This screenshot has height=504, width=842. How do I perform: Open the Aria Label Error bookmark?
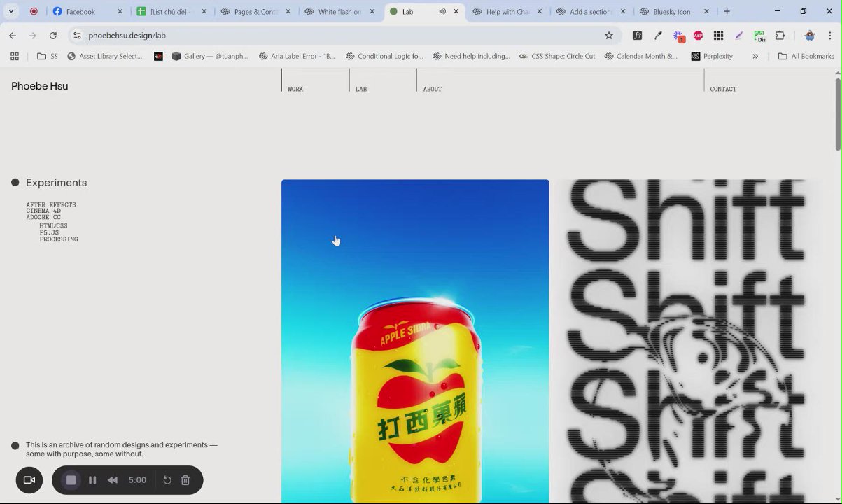pyautogui.click(x=297, y=56)
